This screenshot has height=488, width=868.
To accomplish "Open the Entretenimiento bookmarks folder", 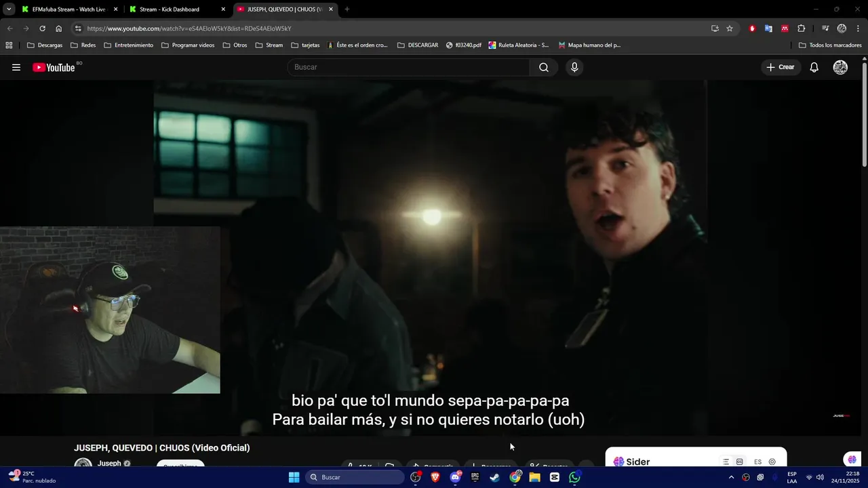I will click(x=128, y=45).
